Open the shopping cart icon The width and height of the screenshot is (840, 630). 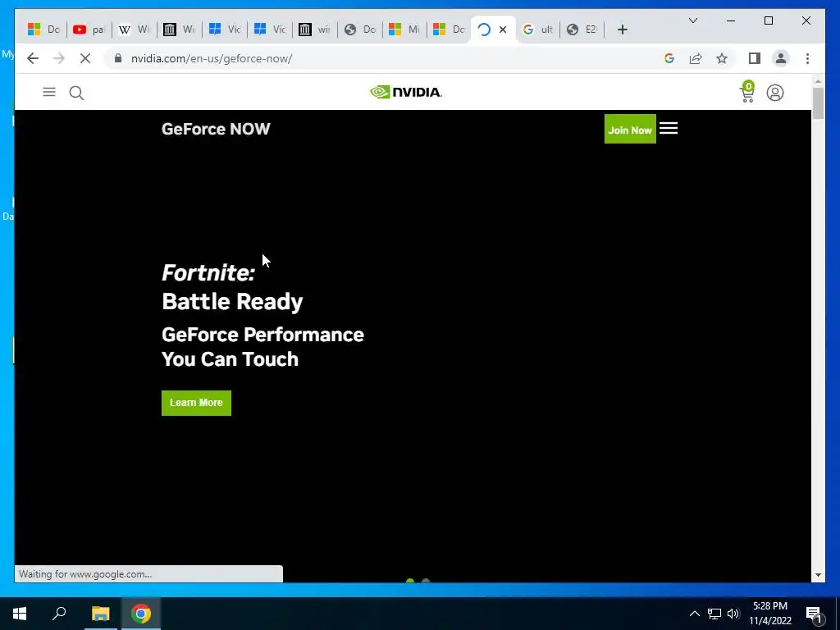point(746,92)
